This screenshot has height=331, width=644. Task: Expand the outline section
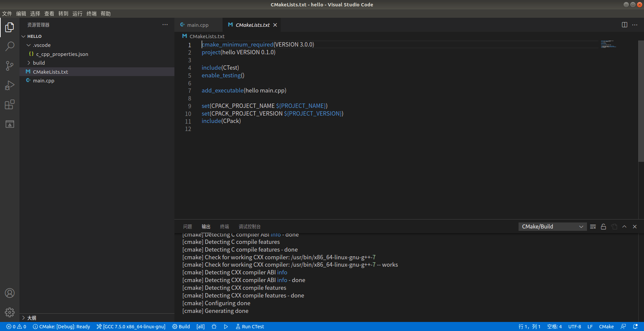point(97,318)
